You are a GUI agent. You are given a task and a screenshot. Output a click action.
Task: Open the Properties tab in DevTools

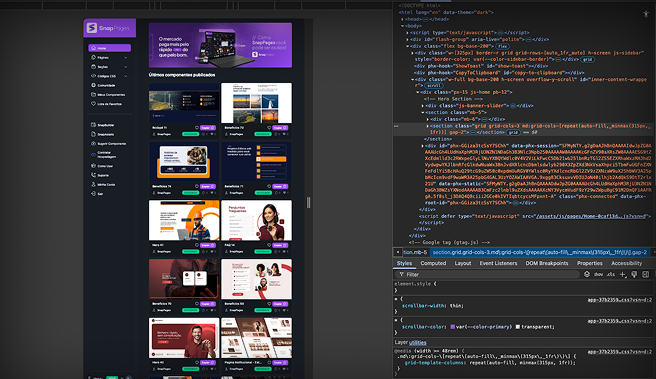point(589,263)
